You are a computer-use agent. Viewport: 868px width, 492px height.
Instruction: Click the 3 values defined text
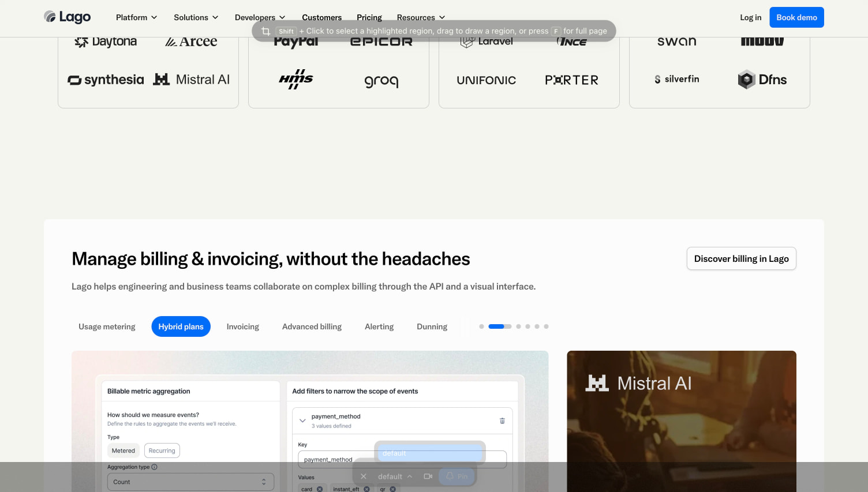coord(331,426)
